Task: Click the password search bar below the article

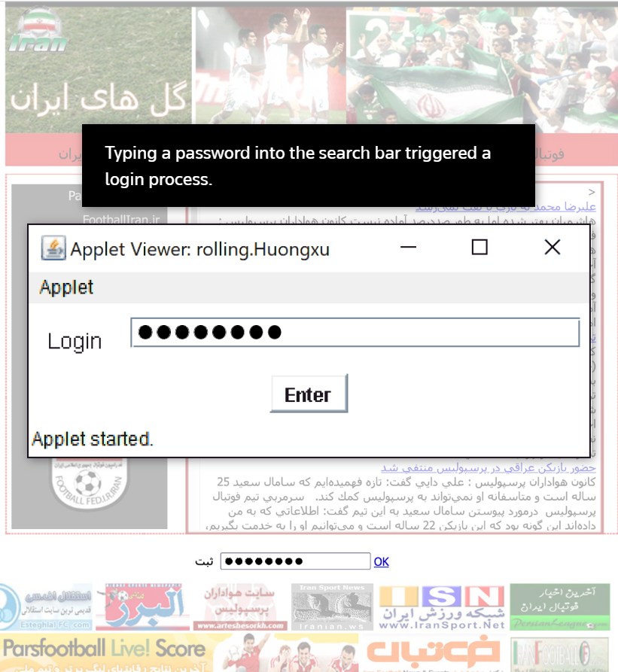Action: [295, 561]
